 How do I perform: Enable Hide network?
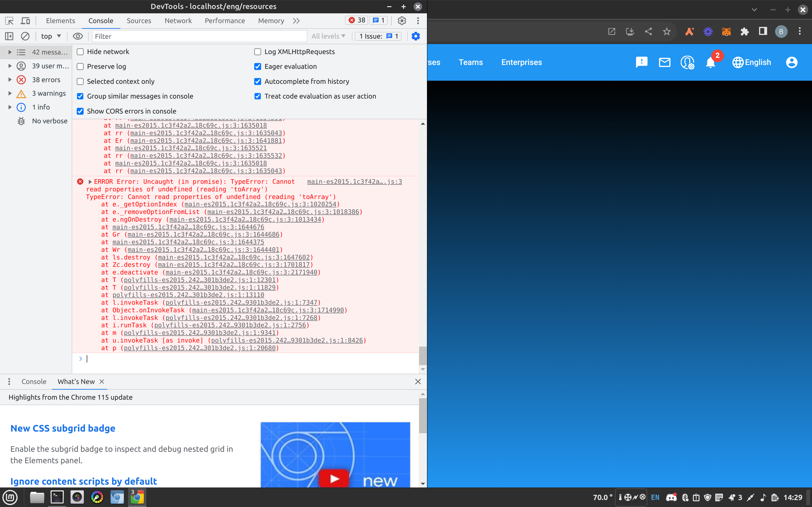(80, 52)
